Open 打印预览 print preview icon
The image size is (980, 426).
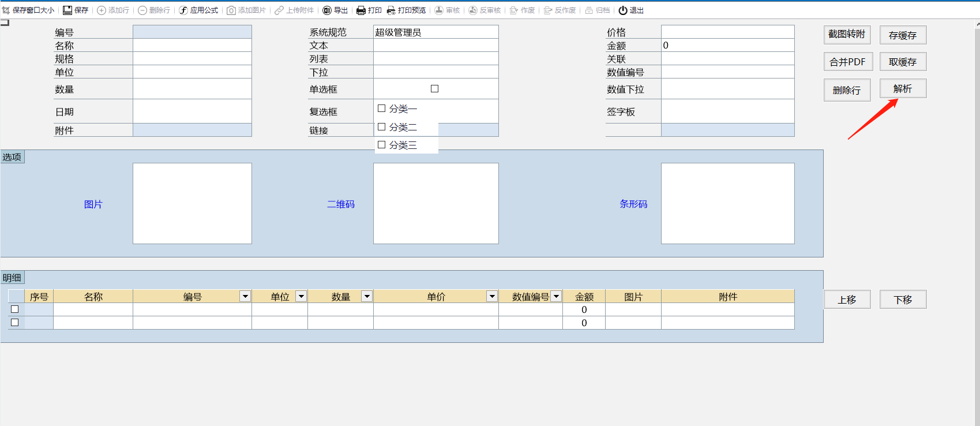tap(391, 10)
